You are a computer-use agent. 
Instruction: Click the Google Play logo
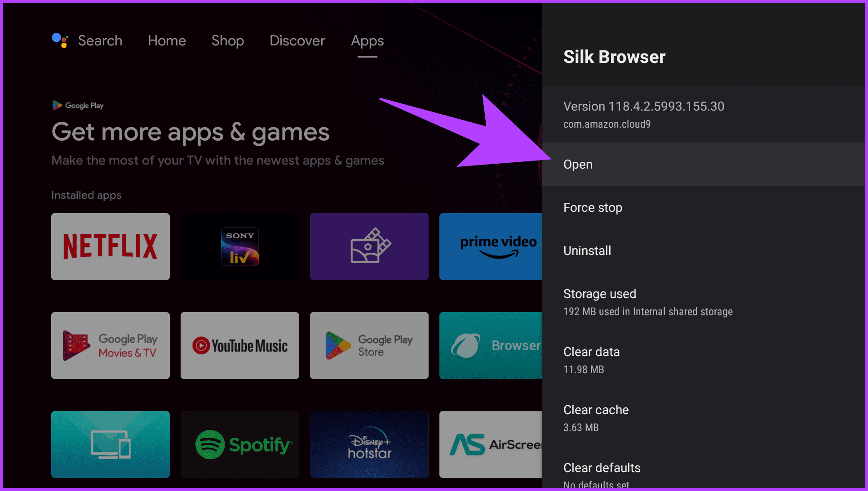(77, 105)
